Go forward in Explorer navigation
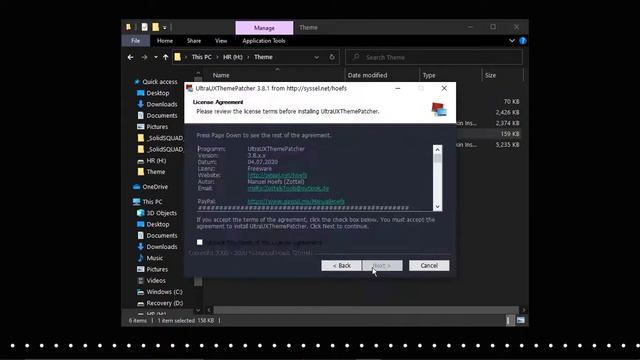 144,57
